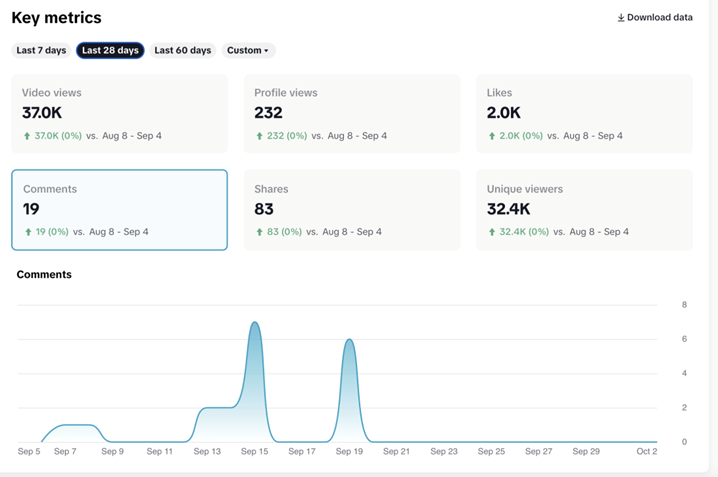Click the Oct 2 axis label

pos(647,451)
